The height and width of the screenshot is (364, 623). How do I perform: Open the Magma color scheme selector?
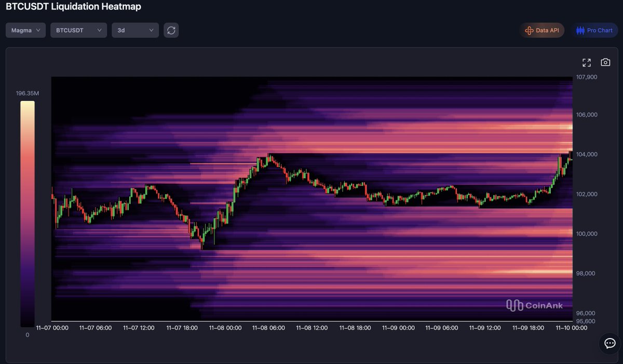pos(25,30)
